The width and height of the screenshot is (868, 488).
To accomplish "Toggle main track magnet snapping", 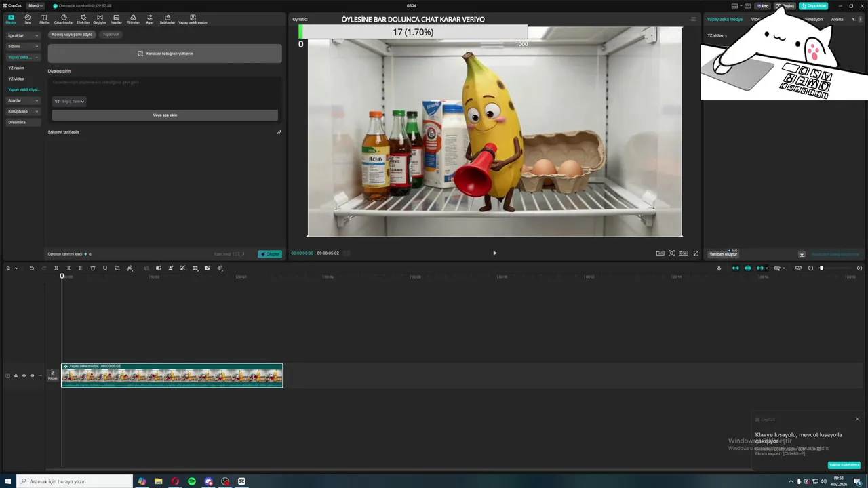I will point(735,268).
